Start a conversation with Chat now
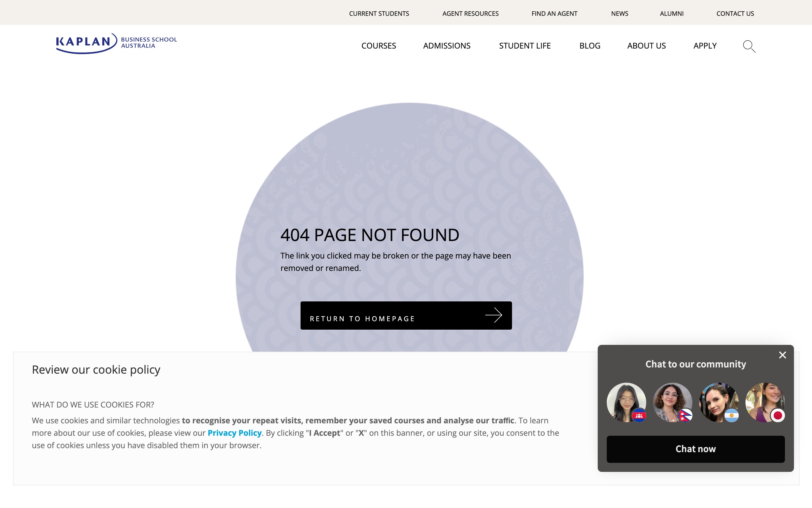 pyautogui.click(x=695, y=449)
